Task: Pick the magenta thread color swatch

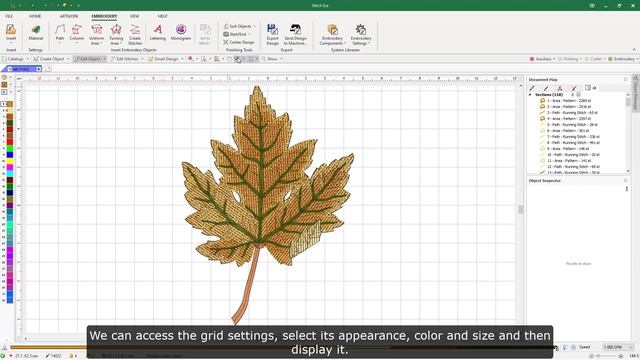Action: click(x=9, y=167)
